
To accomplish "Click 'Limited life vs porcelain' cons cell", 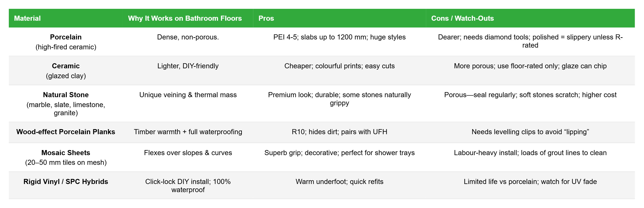I will coord(530,182).
